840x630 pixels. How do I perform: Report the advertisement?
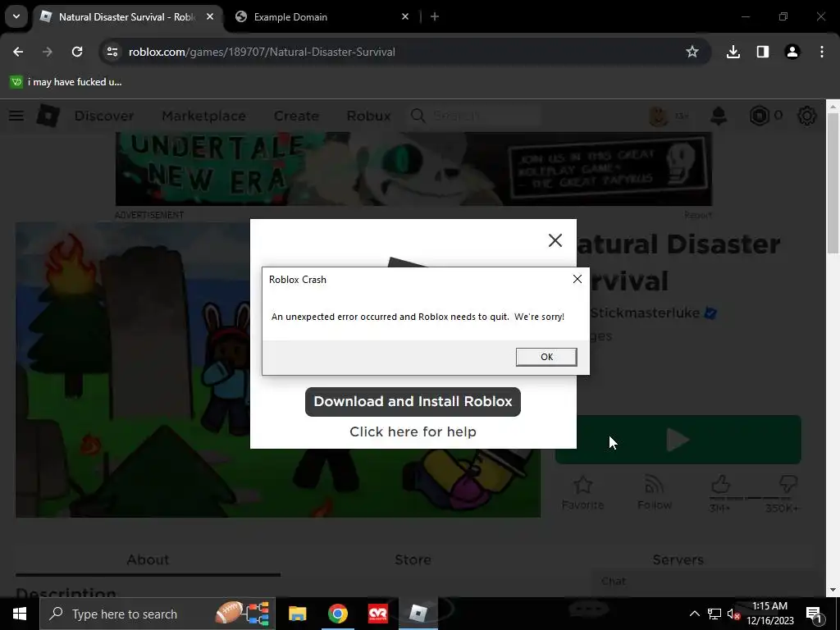697,215
